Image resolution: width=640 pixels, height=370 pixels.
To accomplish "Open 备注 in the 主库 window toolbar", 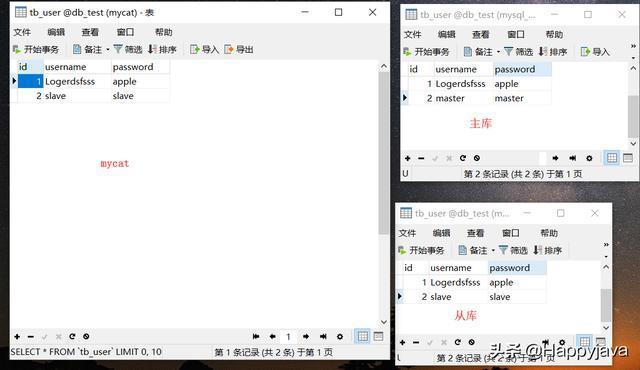I will coord(478,52).
